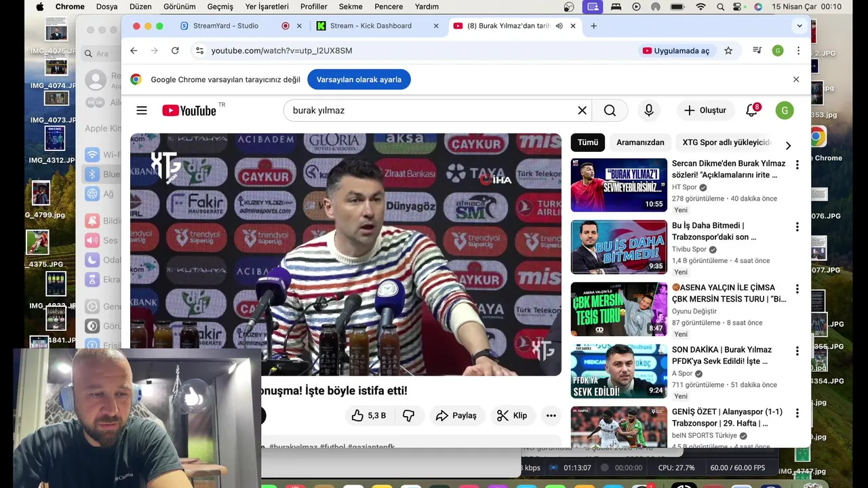Open Wi-Fi status in macOS menu bar
Screen dimensions: 868x488
(x=701, y=7)
